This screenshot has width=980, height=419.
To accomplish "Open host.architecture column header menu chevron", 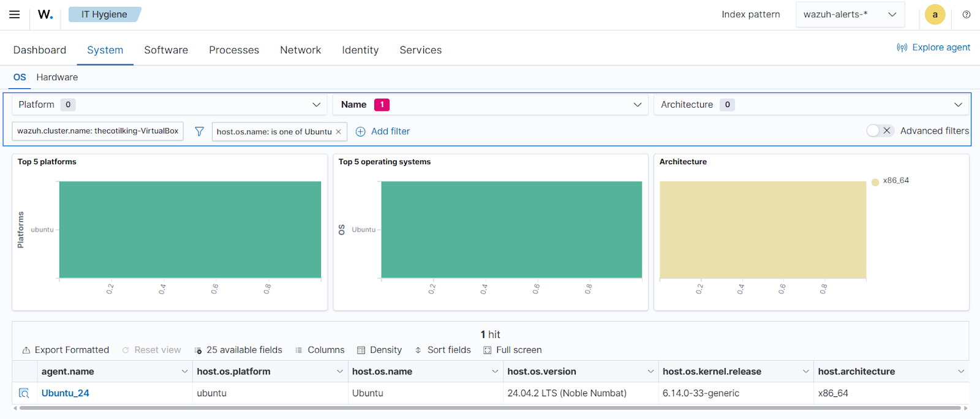I will 961,372.
